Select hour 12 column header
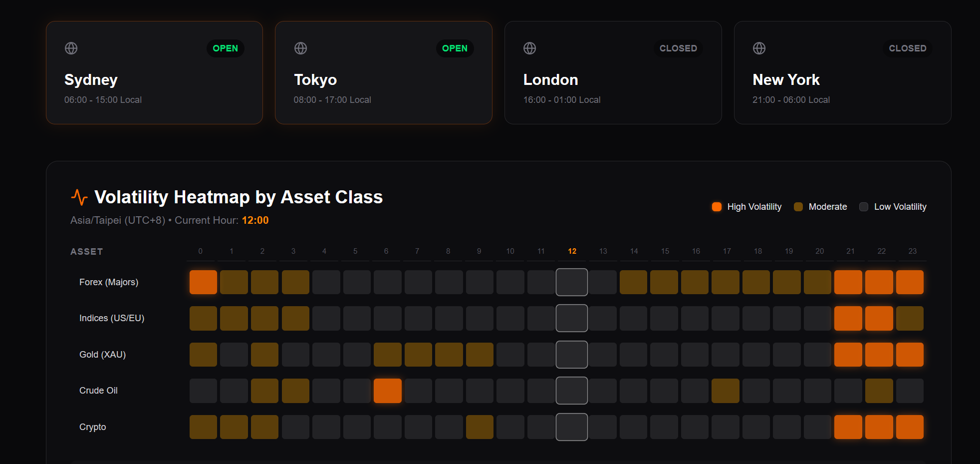 pos(572,251)
